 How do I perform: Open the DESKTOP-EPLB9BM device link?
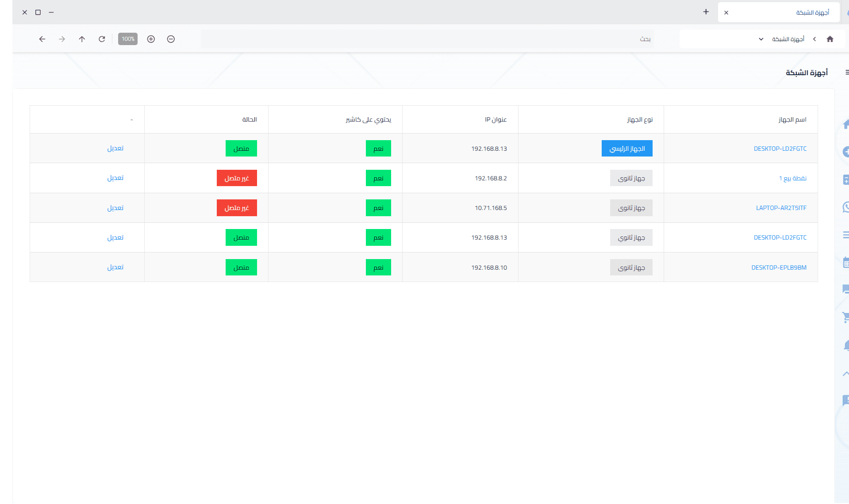tap(779, 267)
